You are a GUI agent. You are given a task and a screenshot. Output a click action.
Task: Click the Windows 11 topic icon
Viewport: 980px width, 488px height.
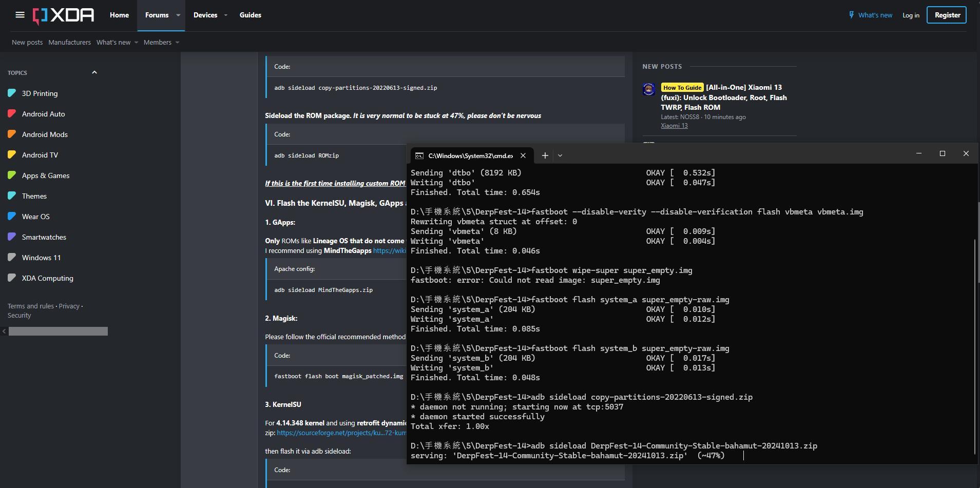pyautogui.click(x=12, y=258)
